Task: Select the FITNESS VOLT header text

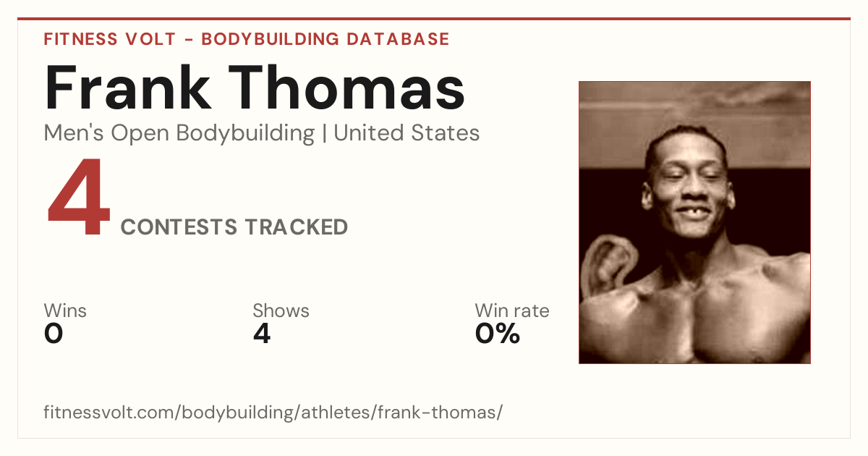Action: tap(109, 39)
